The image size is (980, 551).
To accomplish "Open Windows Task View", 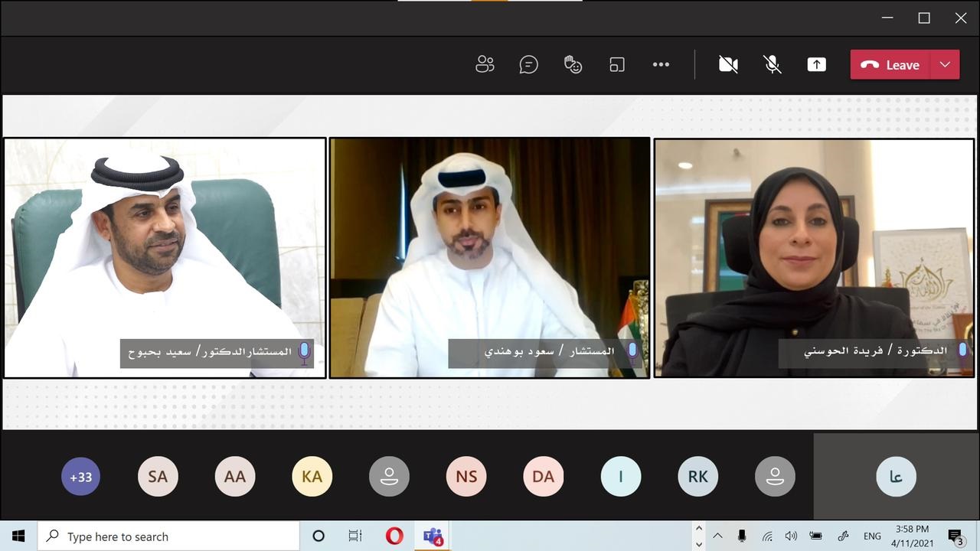I will [x=355, y=536].
